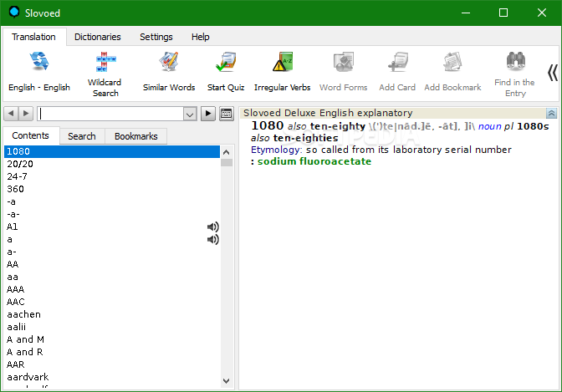Play pronunciation for word a
Viewport: 562px width, 392px height.
pos(213,239)
